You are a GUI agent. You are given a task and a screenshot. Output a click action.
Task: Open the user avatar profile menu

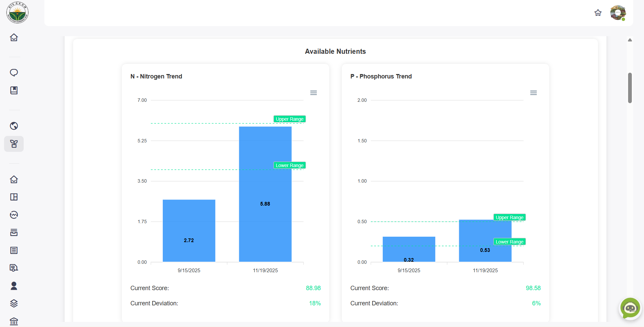click(x=618, y=13)
